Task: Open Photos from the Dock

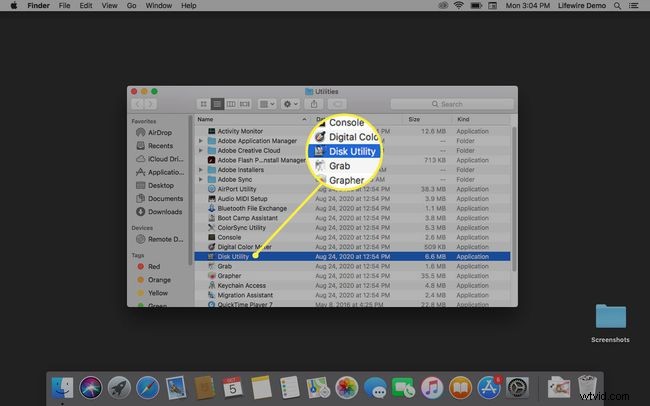Action: (x=347, y=388)
